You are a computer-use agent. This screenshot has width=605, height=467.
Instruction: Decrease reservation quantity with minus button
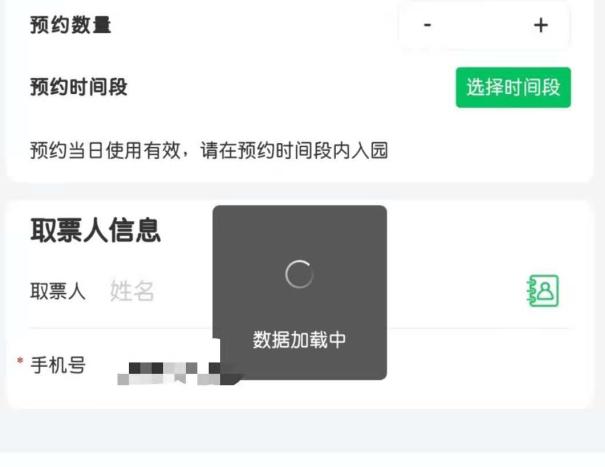pos(427,25)
